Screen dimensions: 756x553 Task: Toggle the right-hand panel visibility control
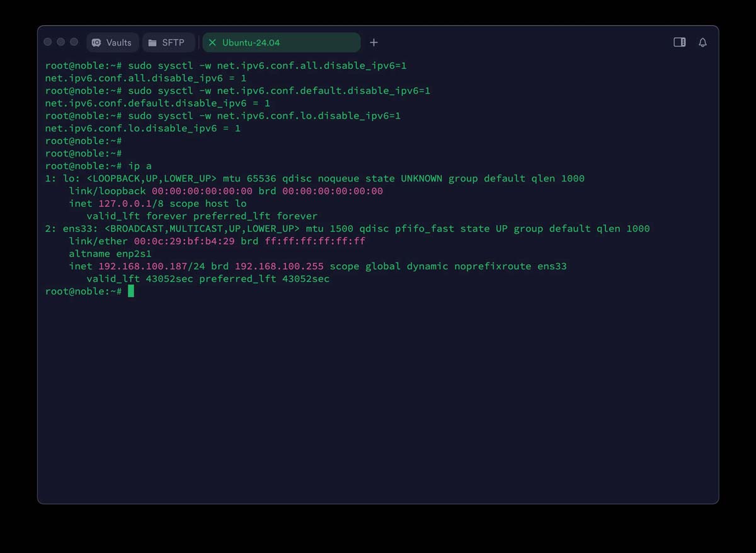point(679,42)
